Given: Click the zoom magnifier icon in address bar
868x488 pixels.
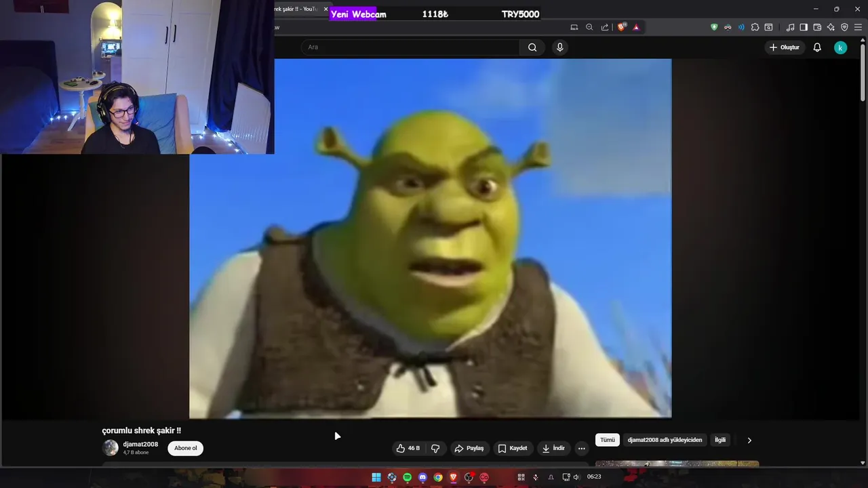Looking at the screenshot, I should tap(589, 27).
